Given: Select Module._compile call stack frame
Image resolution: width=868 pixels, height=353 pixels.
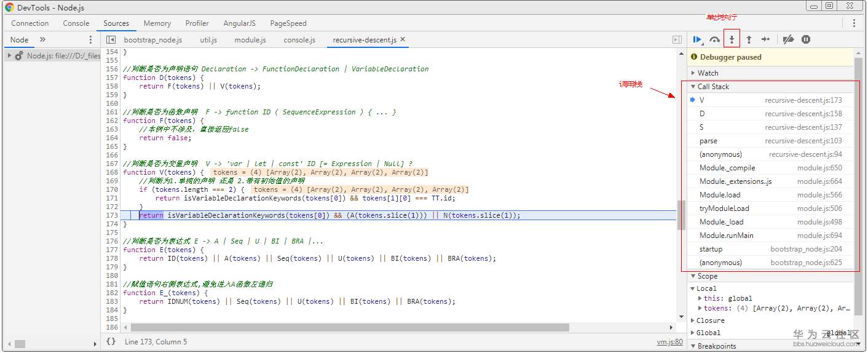Looking at the screenshot, I should 771,168.
